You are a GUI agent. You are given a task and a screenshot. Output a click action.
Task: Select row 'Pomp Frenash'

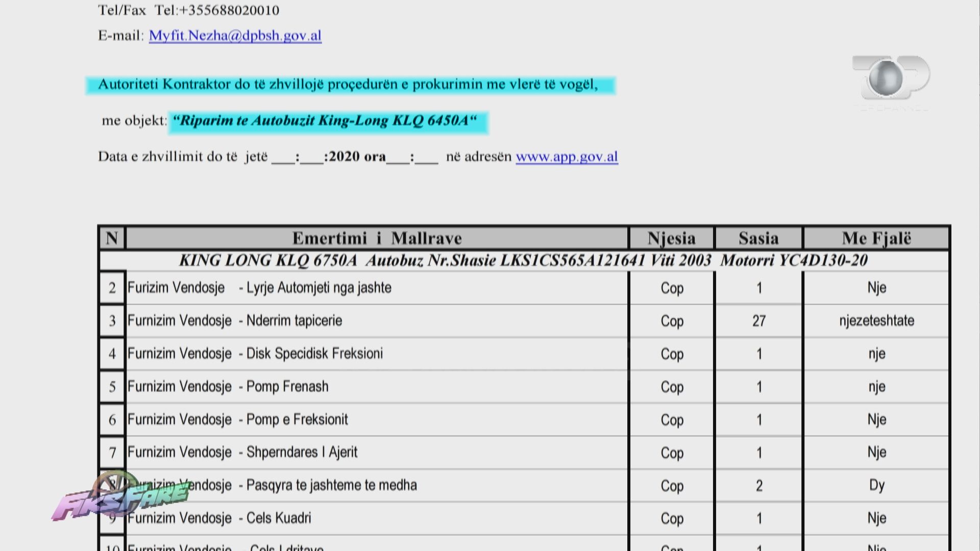pos(524,387)
